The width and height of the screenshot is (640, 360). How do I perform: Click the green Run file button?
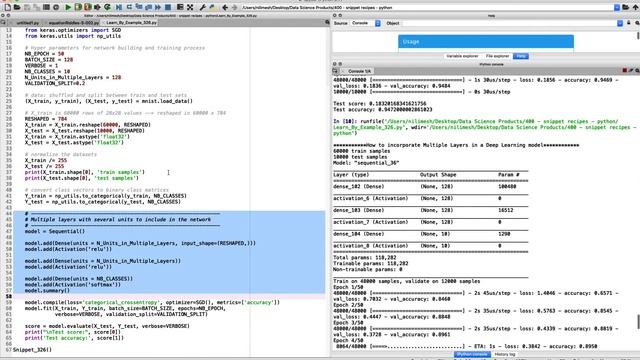(x=68, y=7)
